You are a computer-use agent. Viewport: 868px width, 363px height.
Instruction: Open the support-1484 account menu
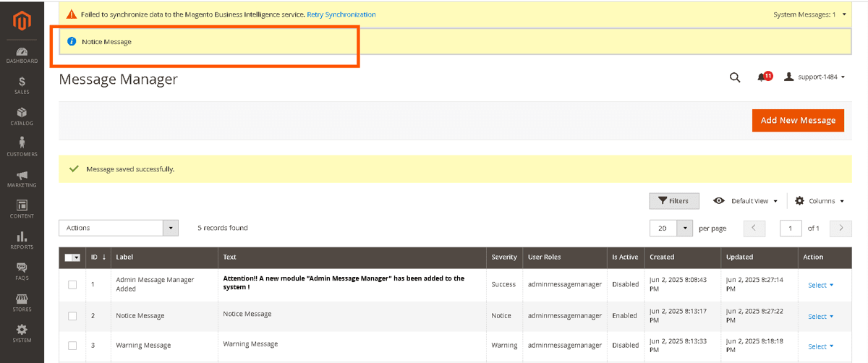click(814, 77)
